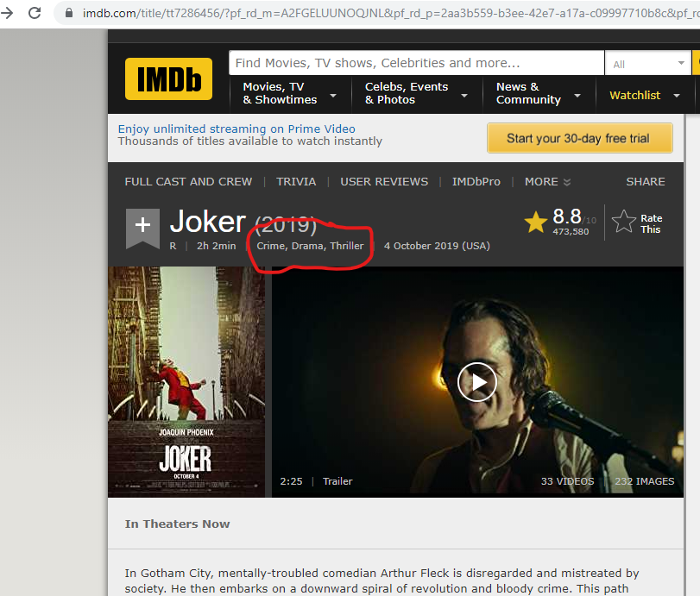This screenshot has width=700, height=596.
Task: Open the Joker poster thumbnail
Action: [186, 382]
